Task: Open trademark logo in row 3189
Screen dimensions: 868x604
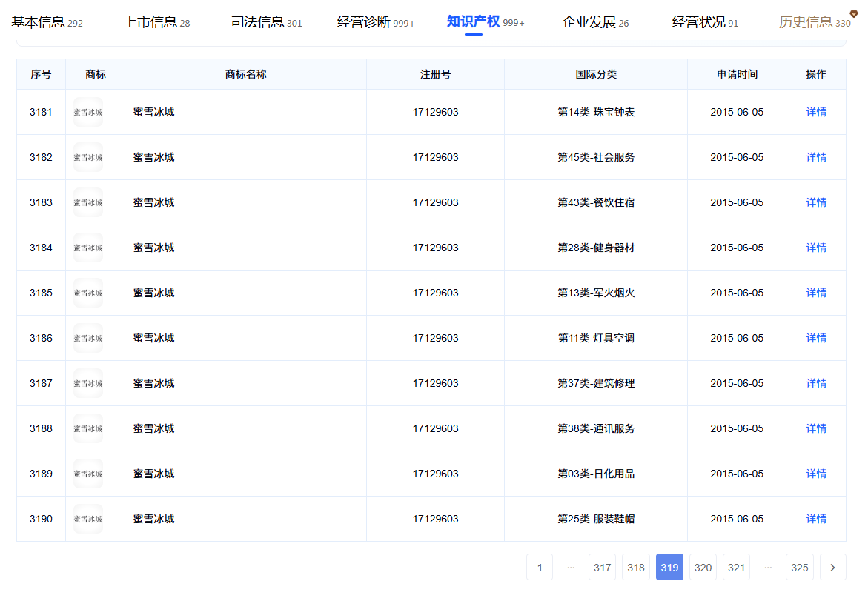Action: point(88,474)
